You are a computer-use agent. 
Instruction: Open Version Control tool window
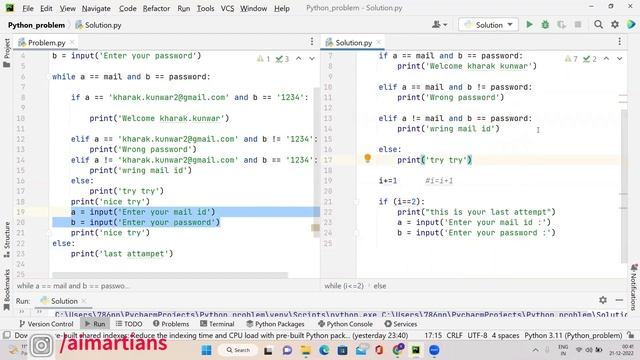pos(46,324)
